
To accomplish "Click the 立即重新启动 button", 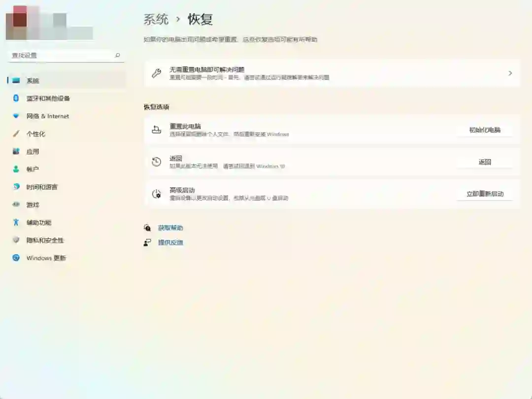I will [485, 194].
